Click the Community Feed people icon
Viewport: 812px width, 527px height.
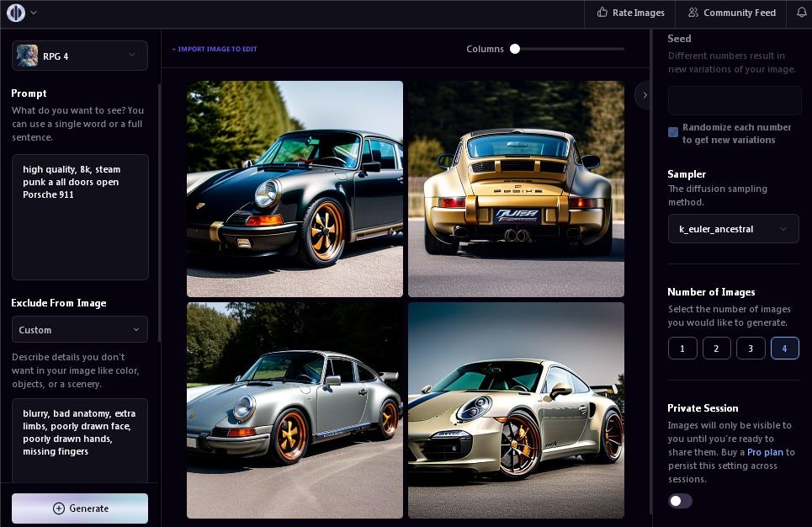(x=693, y=13)
